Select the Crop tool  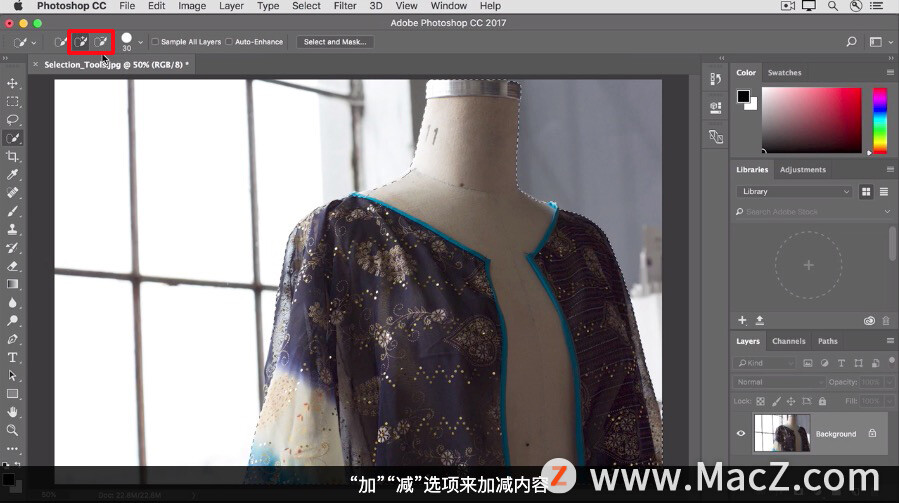coord(12,157)
